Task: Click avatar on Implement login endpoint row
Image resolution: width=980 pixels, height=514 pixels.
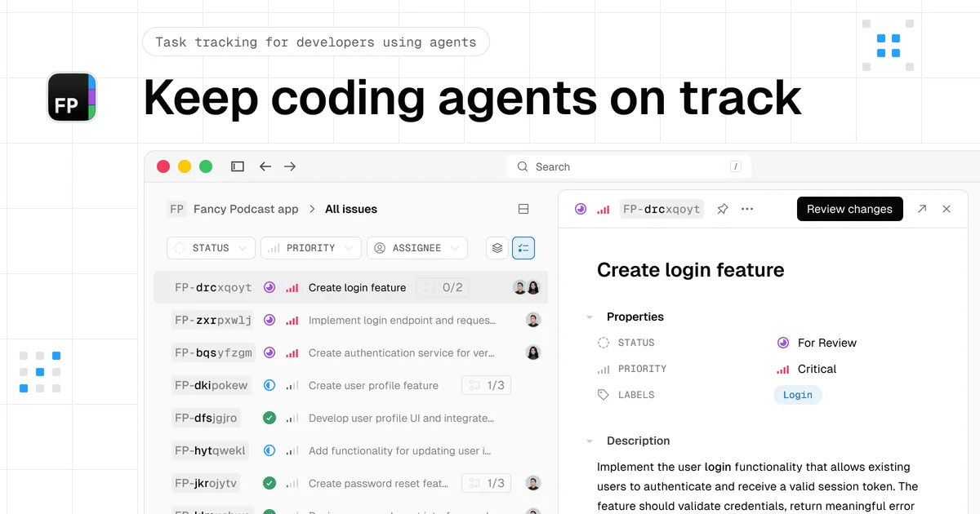Action: click(x=533, y=321)
